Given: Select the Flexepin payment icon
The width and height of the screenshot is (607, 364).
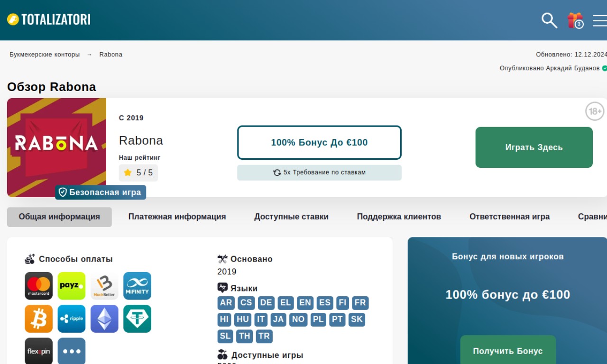Looking at the screenshot, I should pyautogui.click(x=39, y=351).
